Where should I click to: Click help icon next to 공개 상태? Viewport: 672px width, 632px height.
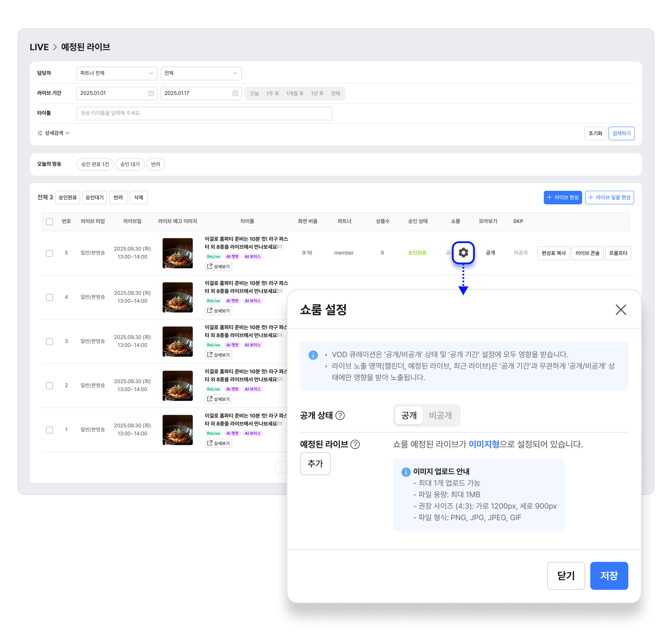(x=340, y=415)
